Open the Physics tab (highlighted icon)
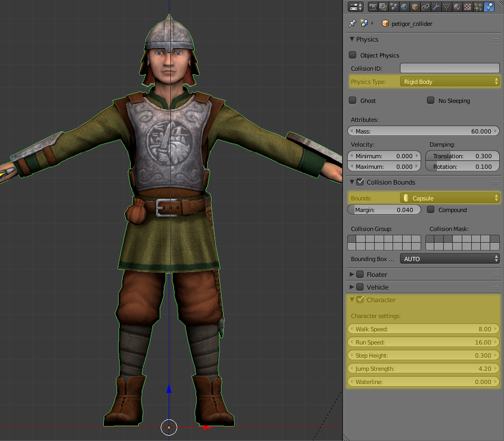 [489, 7]
